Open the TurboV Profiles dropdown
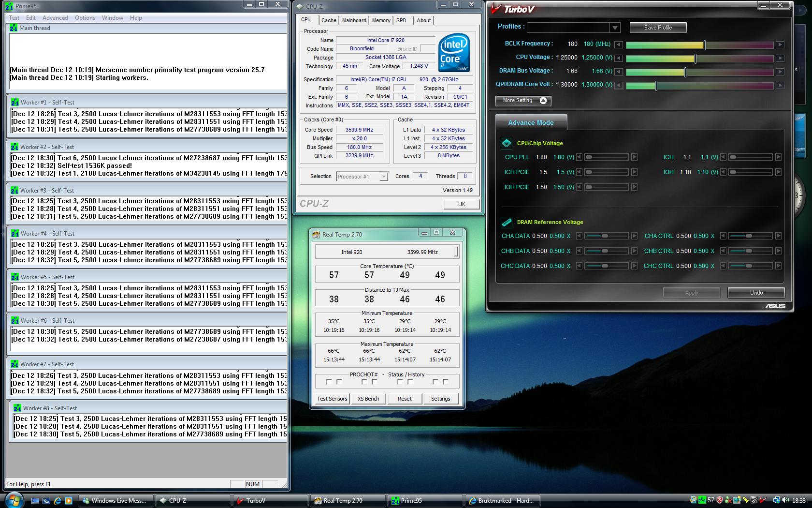This screenshot has height=508, width=812. [615, 28]
